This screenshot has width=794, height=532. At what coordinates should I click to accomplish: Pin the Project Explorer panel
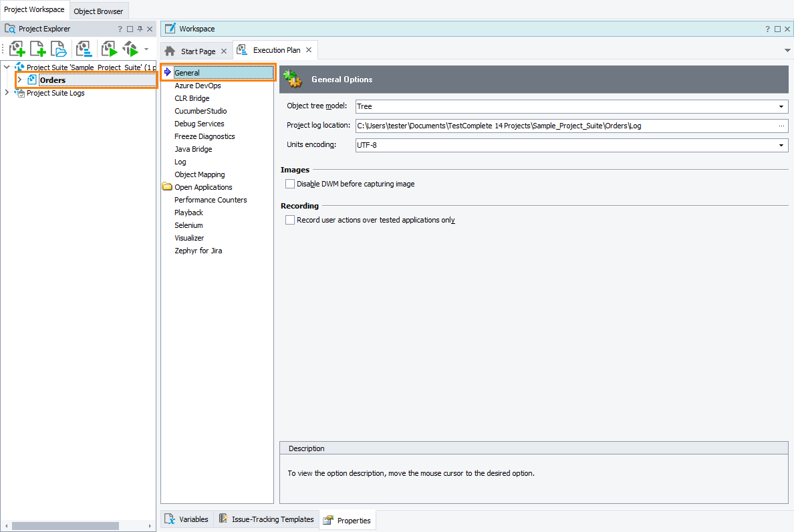click(x=140, y=29)
